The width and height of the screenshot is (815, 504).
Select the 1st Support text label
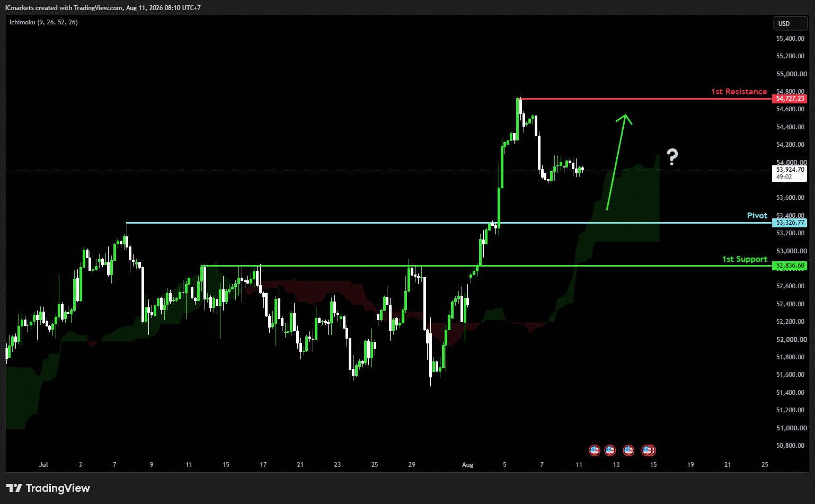click(745, 259)
